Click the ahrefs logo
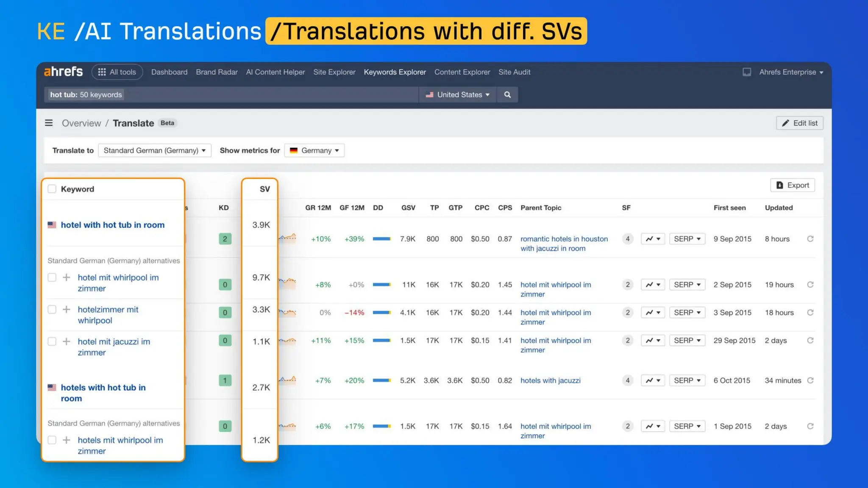Screen dimensions: 868x488 pyautogui.click(x=64, y=72)
